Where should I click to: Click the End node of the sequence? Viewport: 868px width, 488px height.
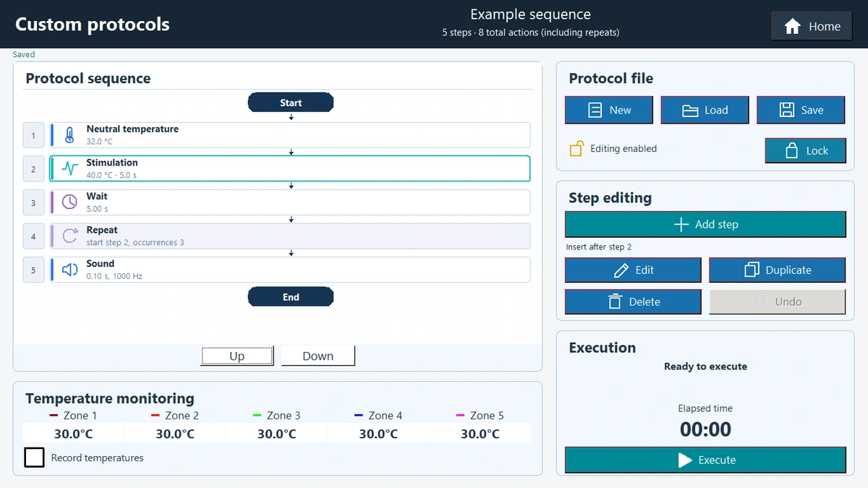tap(291, 296)
